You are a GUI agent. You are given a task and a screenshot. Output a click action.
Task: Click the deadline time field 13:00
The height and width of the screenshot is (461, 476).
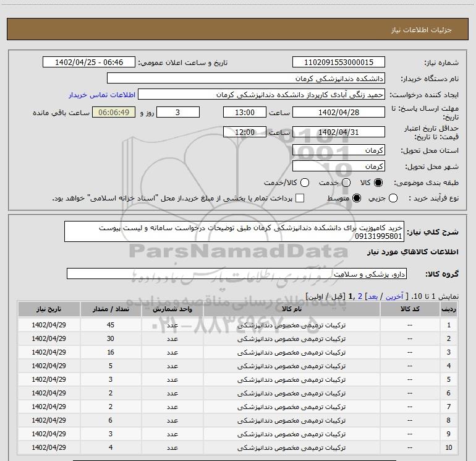tap(245, 112)
